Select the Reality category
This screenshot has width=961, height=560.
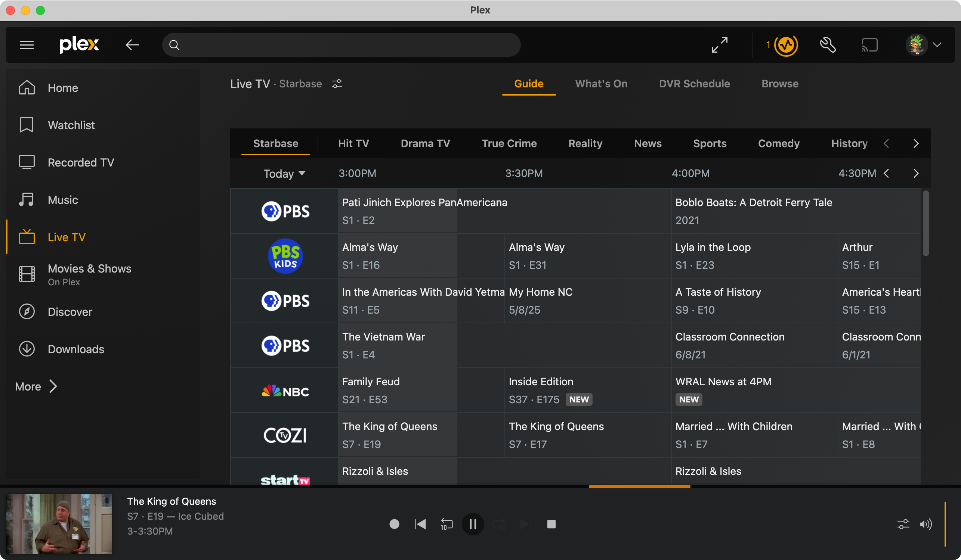[x=585, y=144]
